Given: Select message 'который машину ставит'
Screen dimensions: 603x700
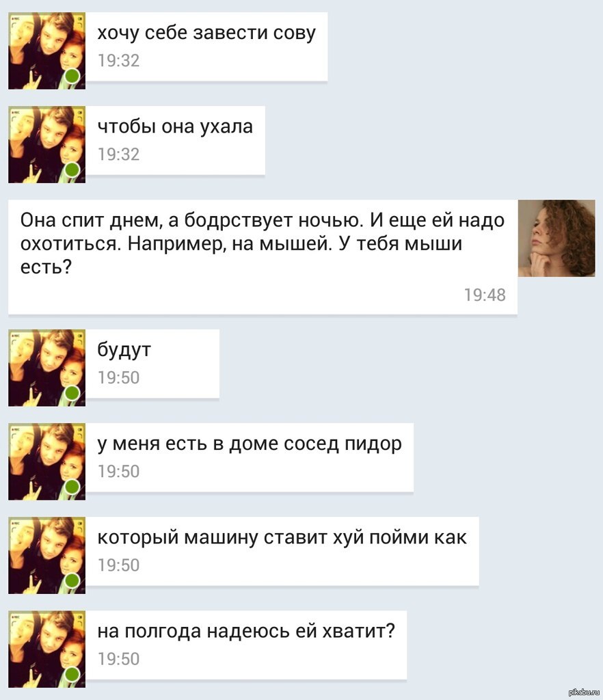Looking at the screenshot, I should [x=282, y=552].
